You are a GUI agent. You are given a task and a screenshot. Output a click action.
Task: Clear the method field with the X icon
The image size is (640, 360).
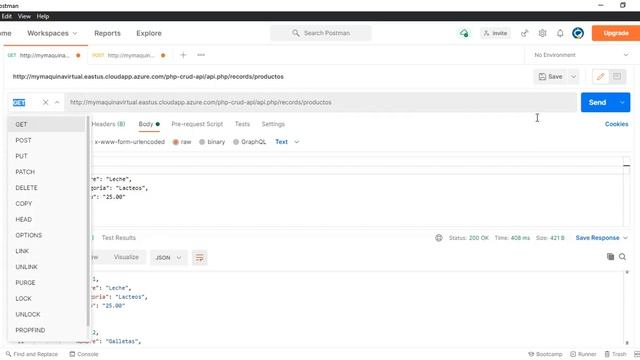click(45, 102)
